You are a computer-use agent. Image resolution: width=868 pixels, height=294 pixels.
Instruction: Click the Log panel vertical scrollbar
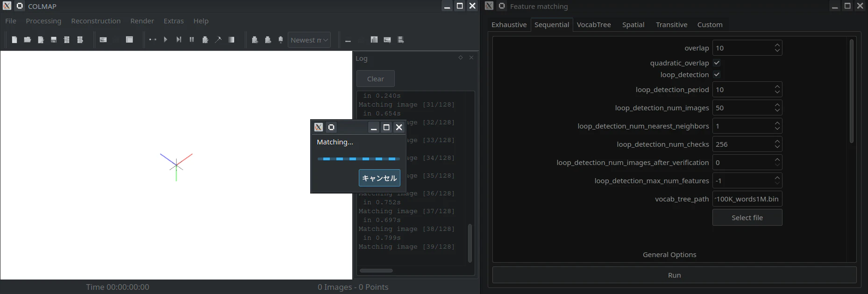click(x=470, y=243)
